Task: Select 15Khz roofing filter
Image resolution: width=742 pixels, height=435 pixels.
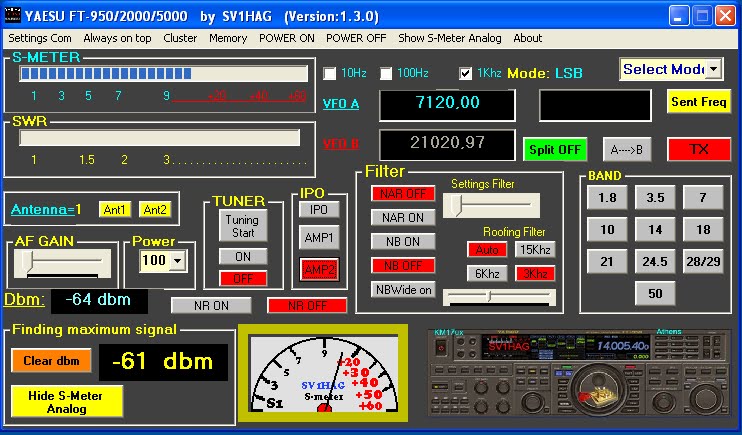Action: pyautogui.click(x=535, y=249)
